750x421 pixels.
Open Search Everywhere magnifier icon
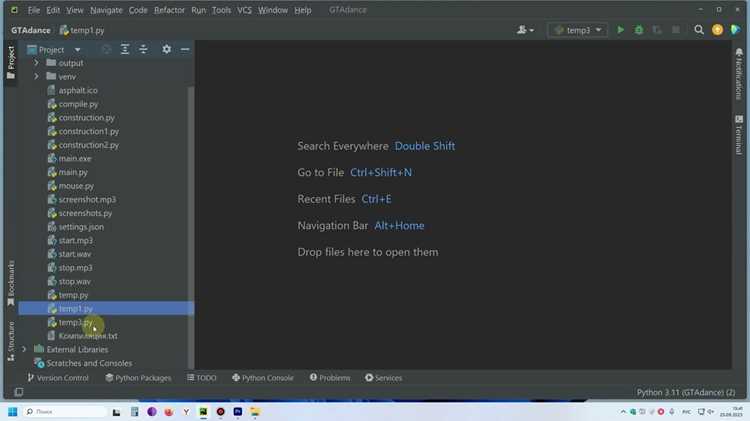point(699,30)
